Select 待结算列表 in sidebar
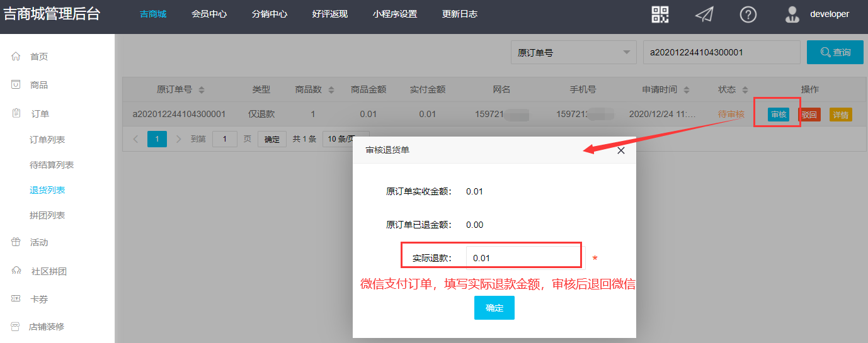This screenshot has height=343, width=868. click(x=52, y=165)
